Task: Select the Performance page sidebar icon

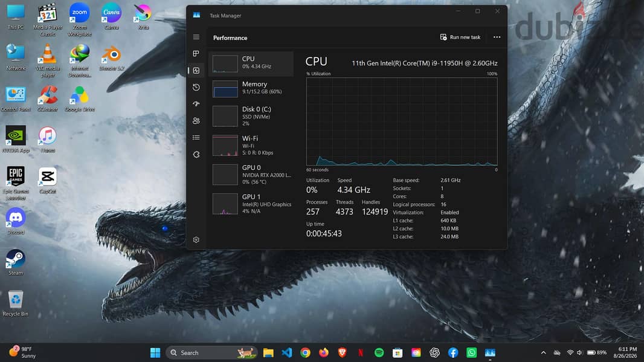Action: pos(196,71)
